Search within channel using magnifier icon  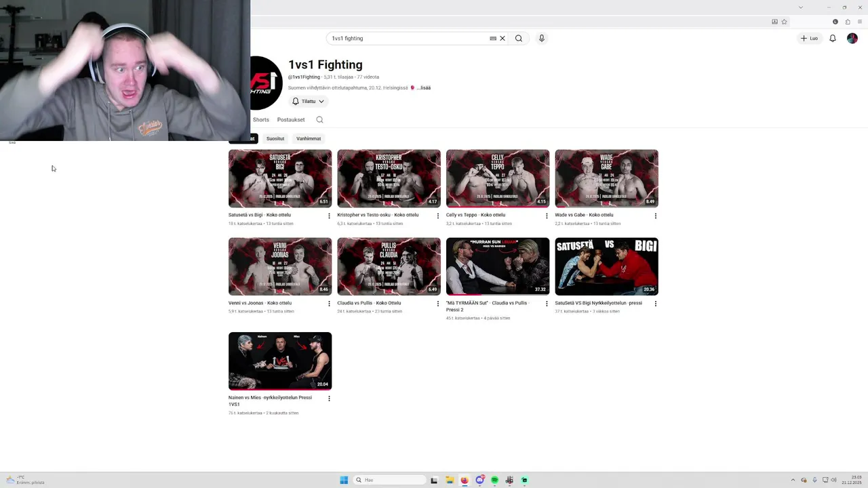(319, 120)
